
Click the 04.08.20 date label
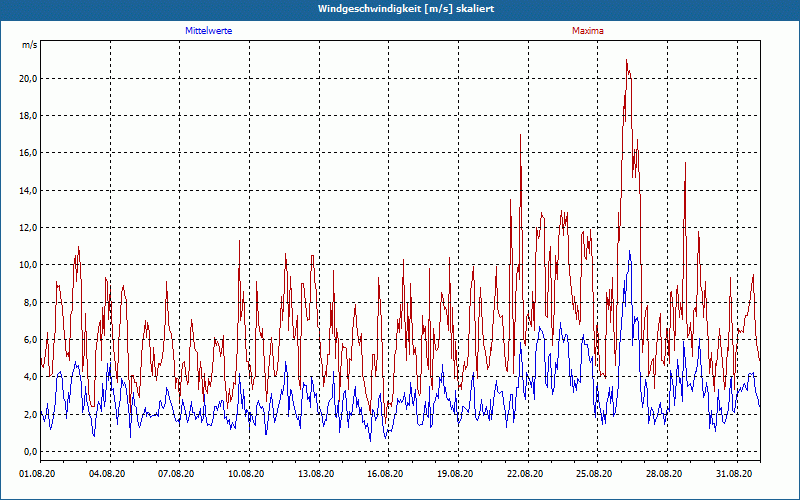[107, 474]
